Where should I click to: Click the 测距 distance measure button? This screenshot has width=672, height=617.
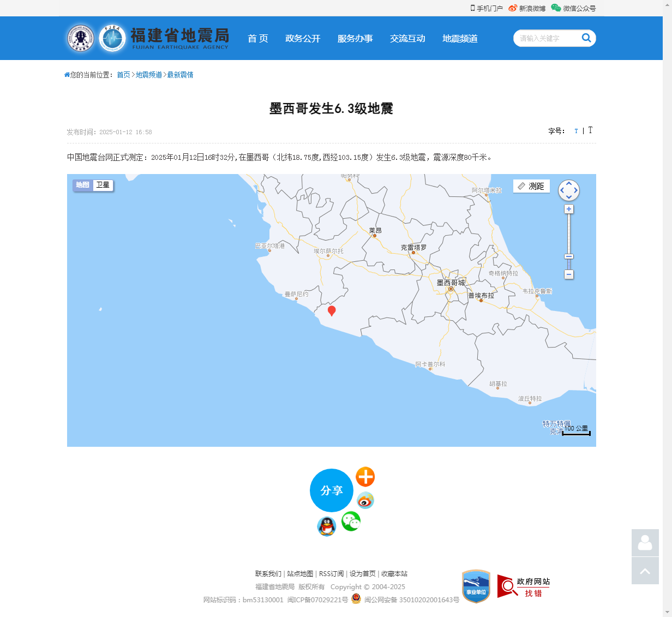click(x=531, y=186)
